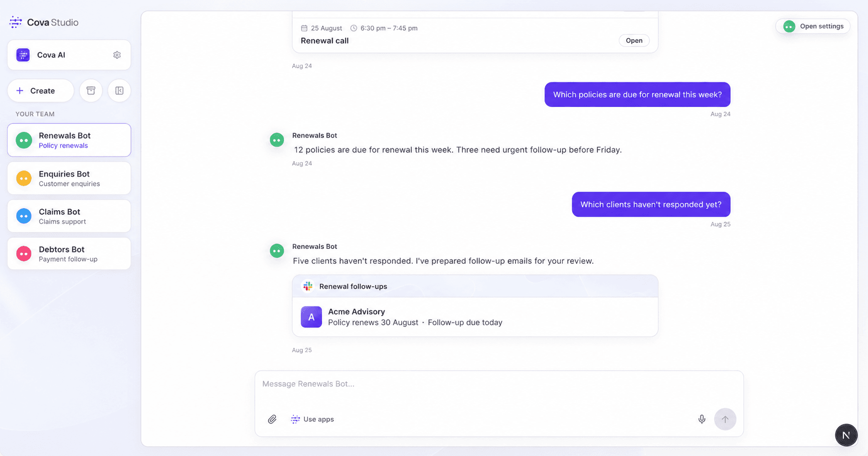Open the archive box icon
868x456 pixels.
click(91, 91)
